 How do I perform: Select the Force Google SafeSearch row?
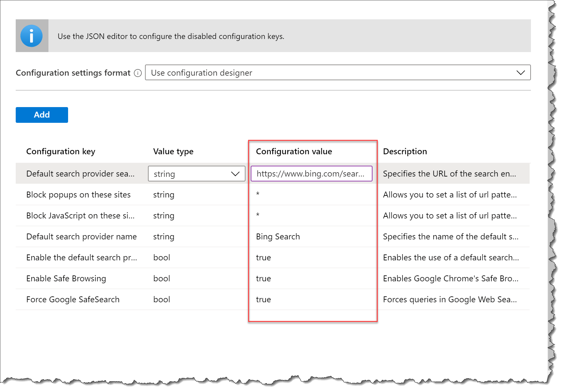point(73,299)
